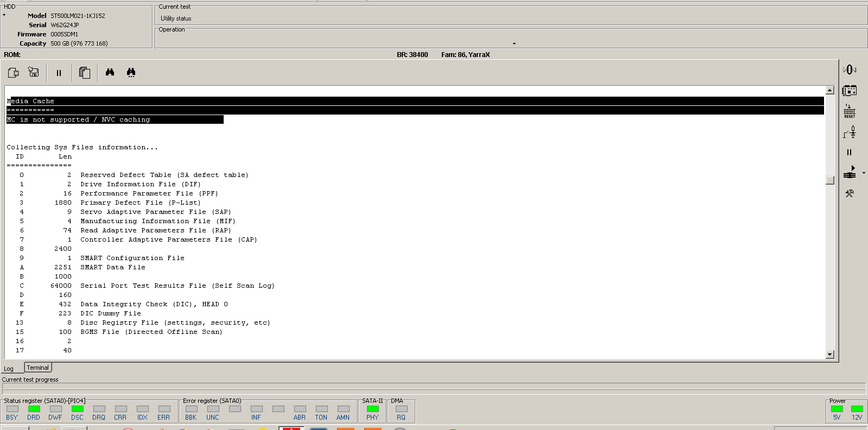
Task: Click the 'Utility status' text
Action: (x=176, y=18)
